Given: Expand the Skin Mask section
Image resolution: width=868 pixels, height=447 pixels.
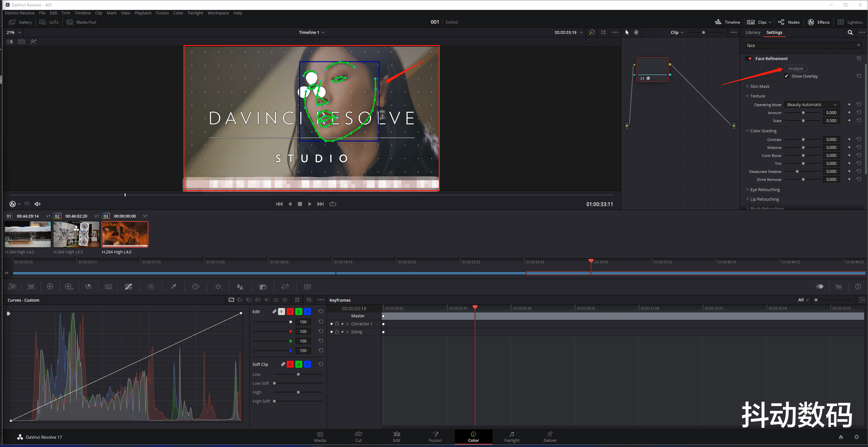Looking at the screenshot, I should pyautogui.click(x=759, y=87).
